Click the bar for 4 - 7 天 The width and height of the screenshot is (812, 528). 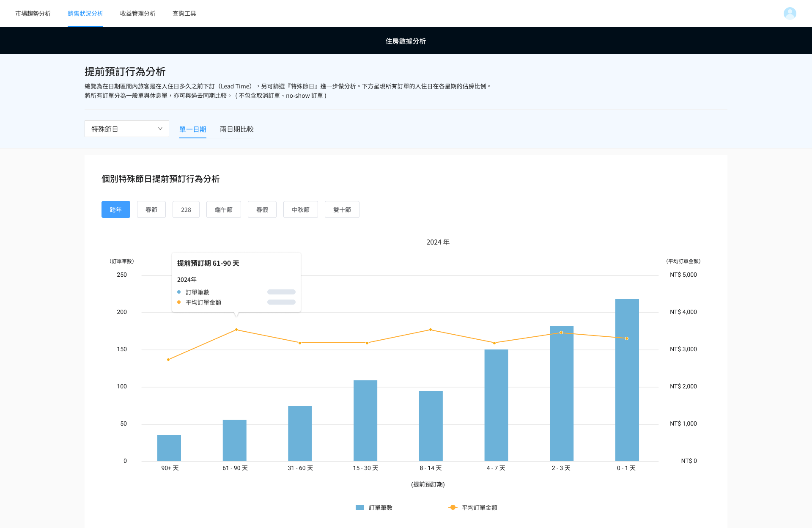pyautogui.click(x=496, y=405)
